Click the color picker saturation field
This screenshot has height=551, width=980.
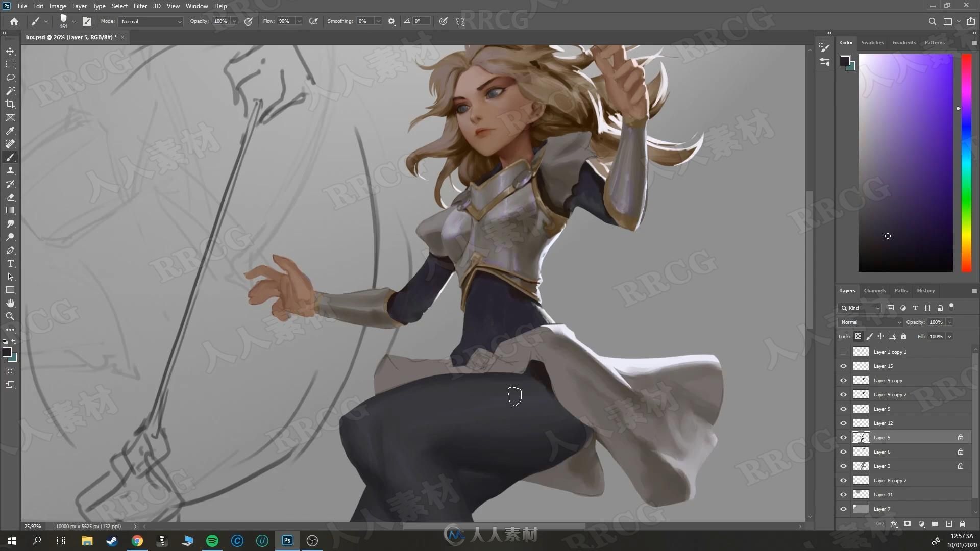click(x=905, y=162)
